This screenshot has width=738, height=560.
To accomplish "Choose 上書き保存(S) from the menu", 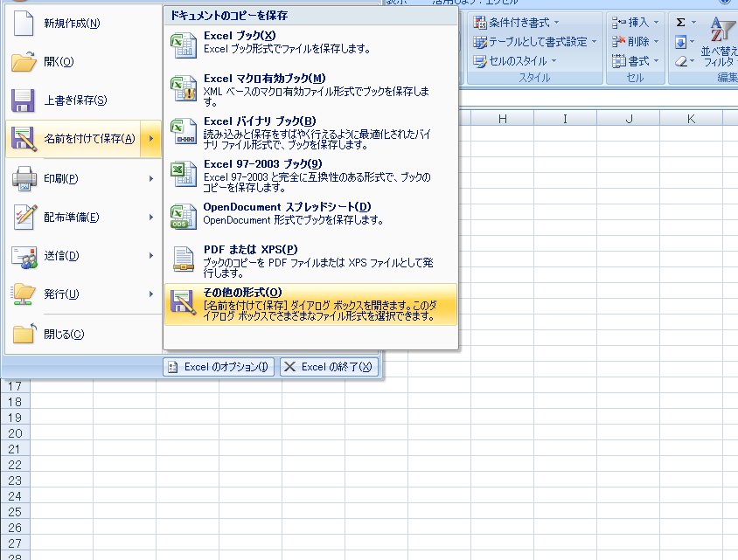I will (83, 100).
